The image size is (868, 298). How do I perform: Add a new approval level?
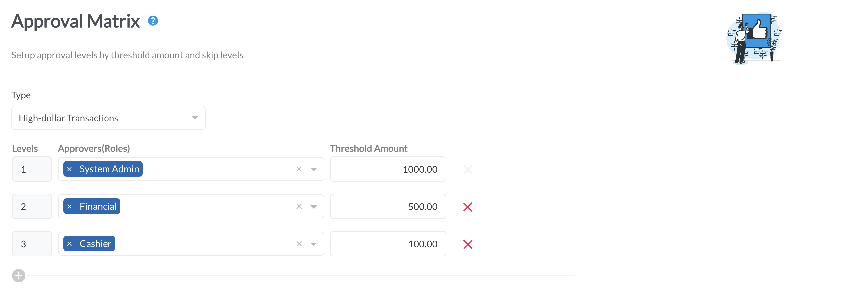tap(19, 276)
